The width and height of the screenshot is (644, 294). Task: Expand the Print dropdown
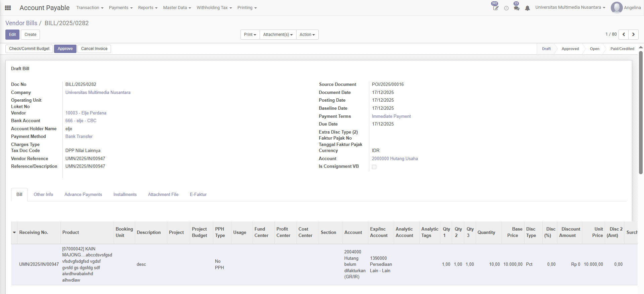coord(250,35)
